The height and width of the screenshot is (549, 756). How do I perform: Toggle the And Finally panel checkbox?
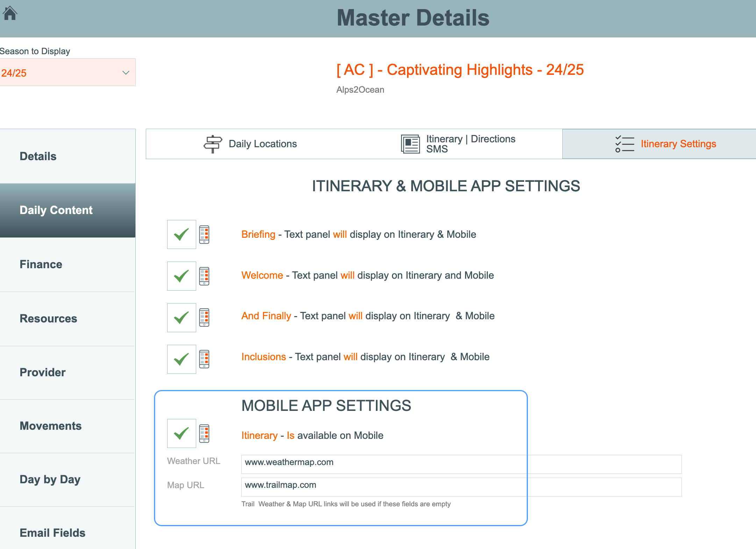tap(181, 318)
